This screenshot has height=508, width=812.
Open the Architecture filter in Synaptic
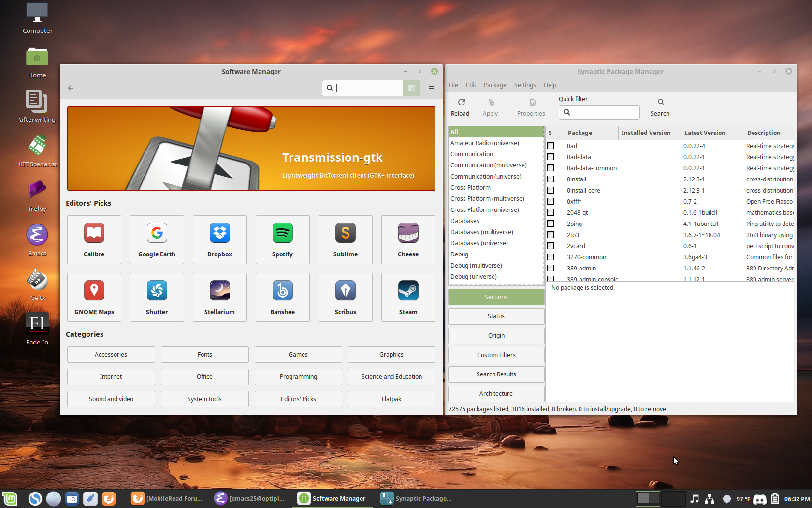tap(496, 394)
